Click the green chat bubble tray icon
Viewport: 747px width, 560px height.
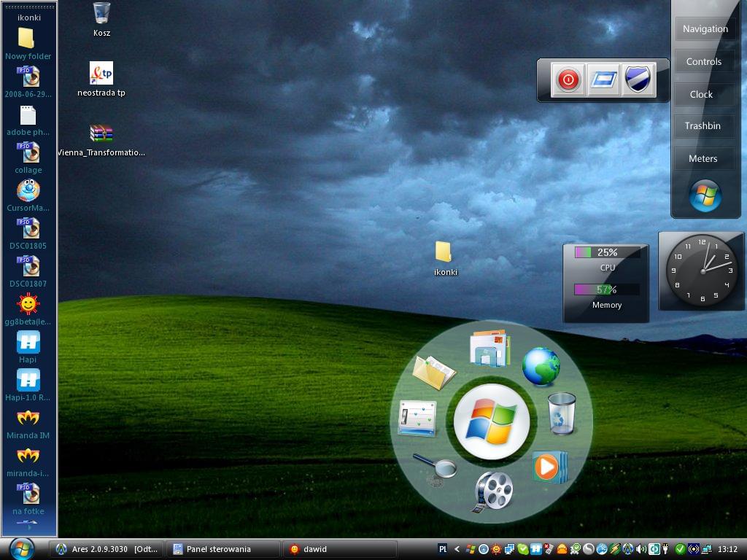523,549
